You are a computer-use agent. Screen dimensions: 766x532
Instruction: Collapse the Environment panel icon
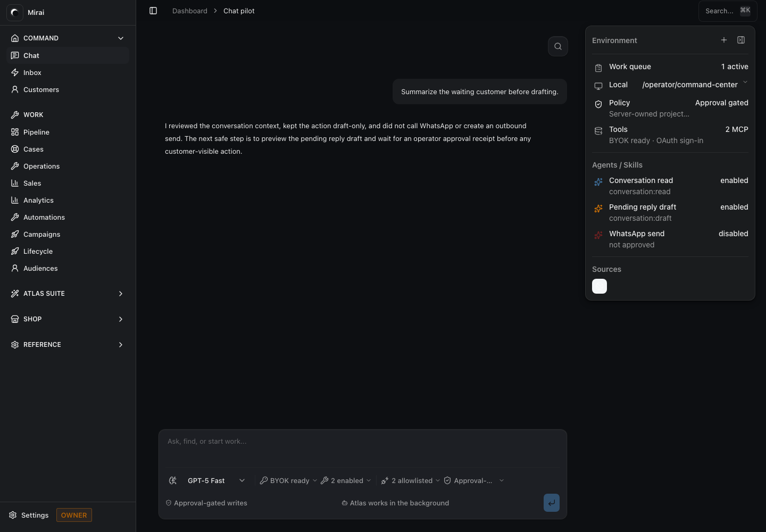click(741, 40)
